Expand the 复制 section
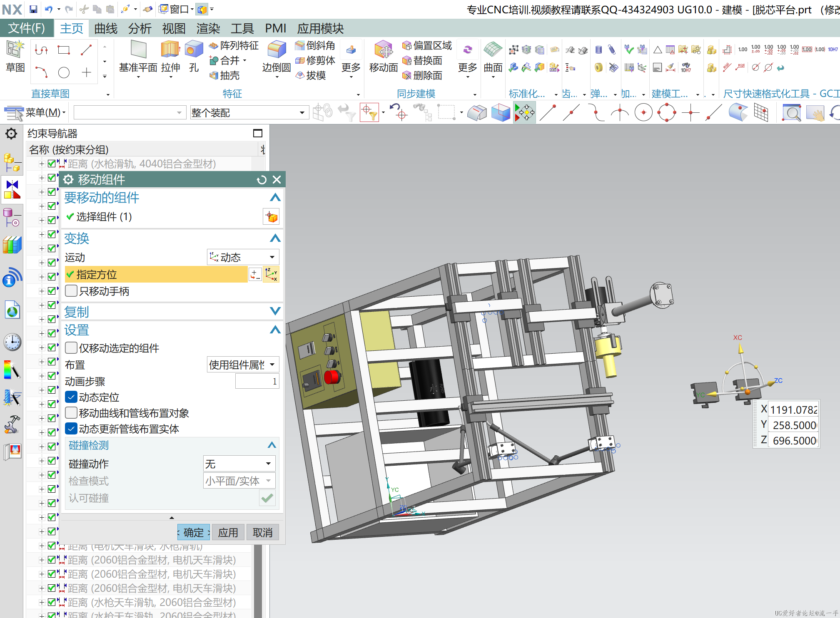The width and height of the screenshot is (840, 618). [275, 311]
